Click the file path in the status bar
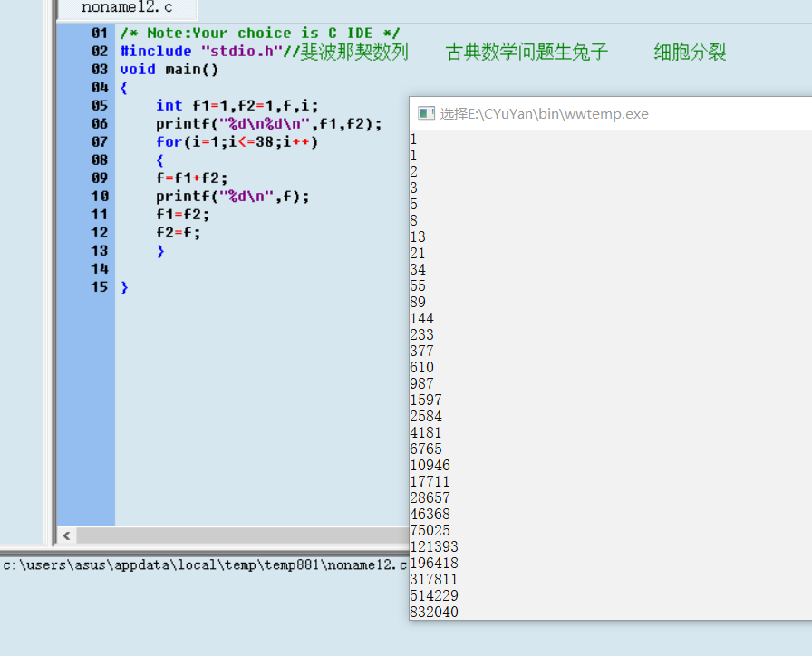The image size is (812, 656). click(205, 564)
